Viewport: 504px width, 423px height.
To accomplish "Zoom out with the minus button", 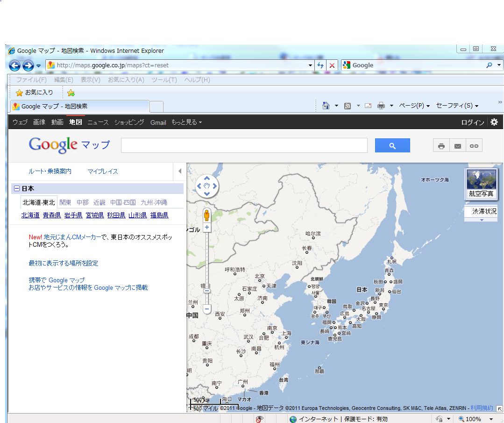I will click(x=207, y=309).
